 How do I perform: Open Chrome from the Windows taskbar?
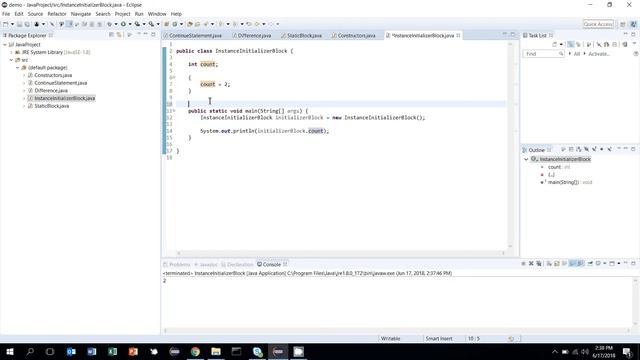pos(195,351)
